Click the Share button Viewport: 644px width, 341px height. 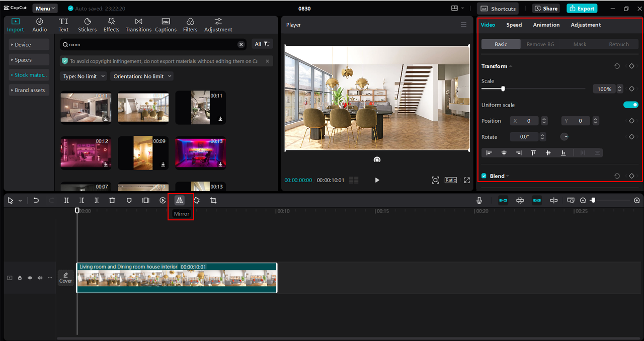(546, 9)
